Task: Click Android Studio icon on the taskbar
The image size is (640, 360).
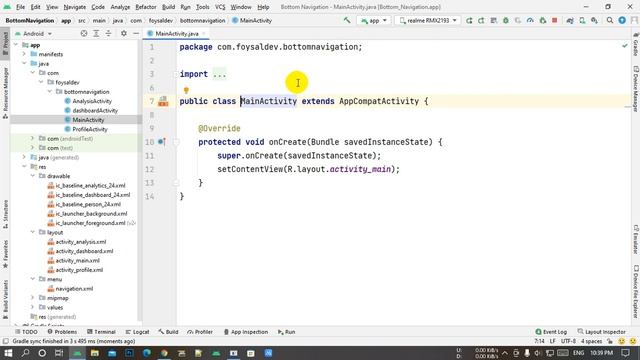Action: point(77,353)
